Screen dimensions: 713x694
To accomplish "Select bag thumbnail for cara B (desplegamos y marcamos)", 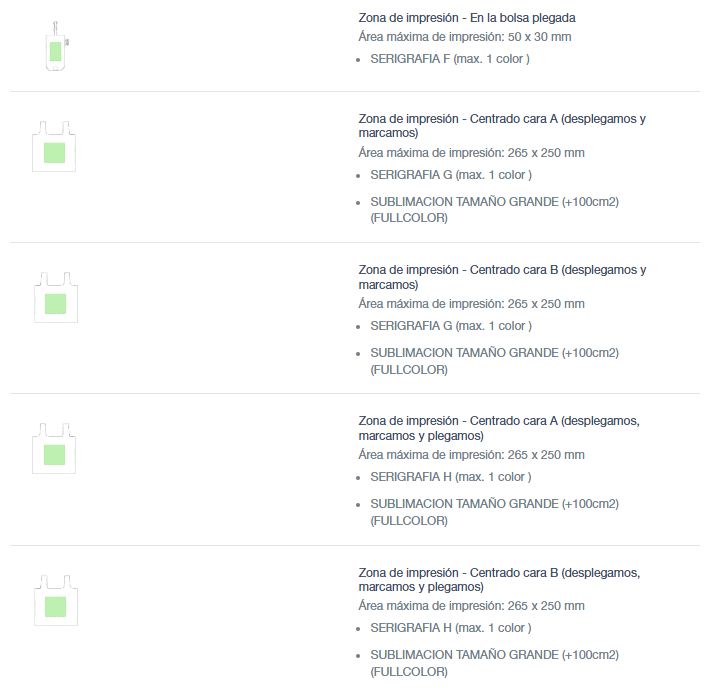I will click(55, 299).
